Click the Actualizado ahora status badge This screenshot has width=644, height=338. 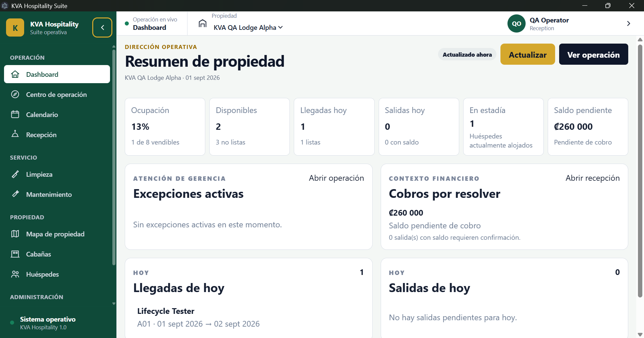click(467, 54)
